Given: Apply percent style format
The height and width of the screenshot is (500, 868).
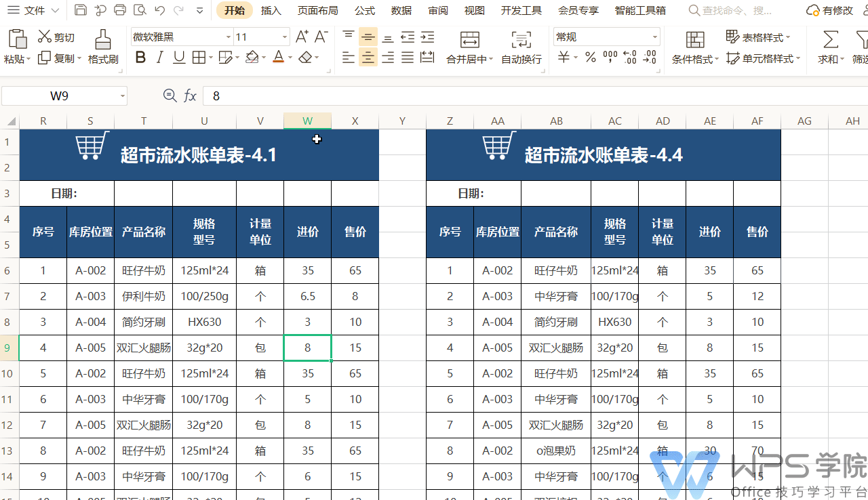Looking at the screenshot, I should [x=591, y=58].
